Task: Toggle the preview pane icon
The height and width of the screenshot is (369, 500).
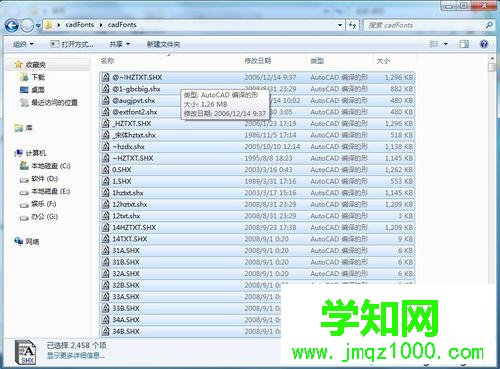Action: coord(464,44)
